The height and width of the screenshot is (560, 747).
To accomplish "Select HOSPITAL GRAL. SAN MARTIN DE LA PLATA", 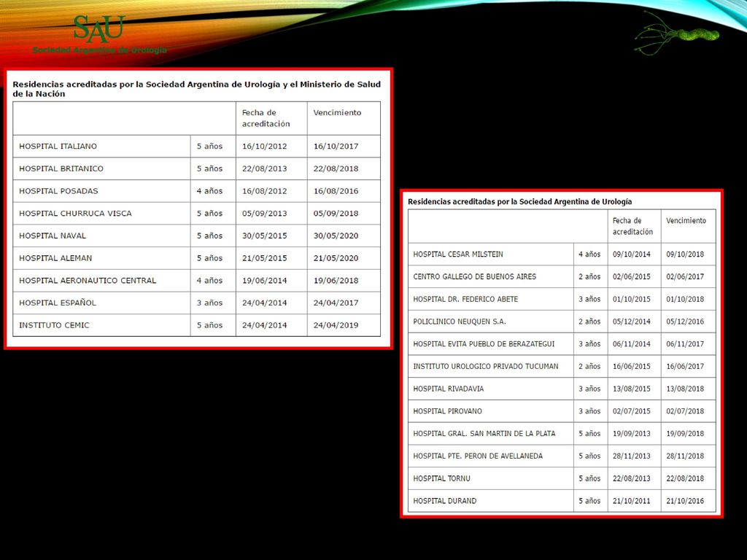I will pyautogui.click(x=484, y=433).
